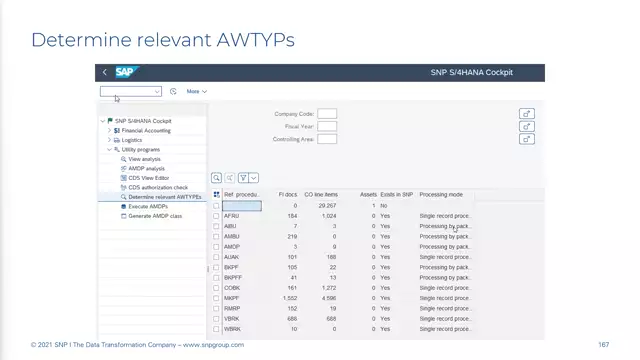Tick the checkbox for the blank row

tap(216, 206)
